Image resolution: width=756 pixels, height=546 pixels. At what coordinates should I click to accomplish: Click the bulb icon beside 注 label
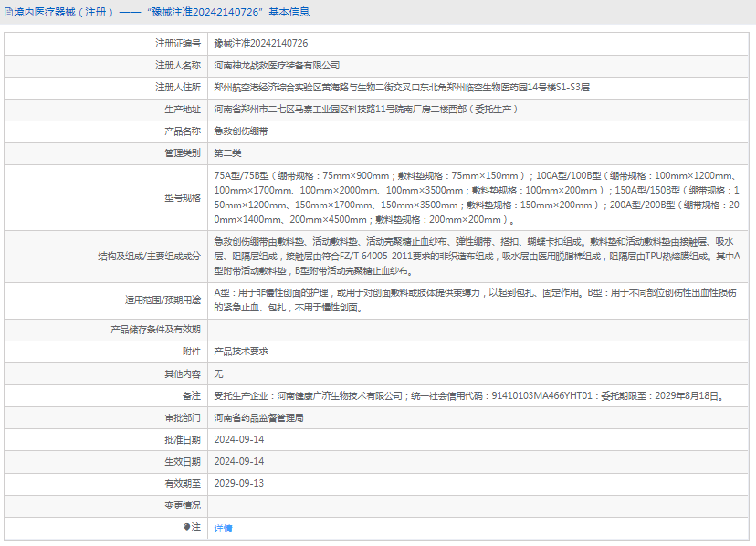186,527
